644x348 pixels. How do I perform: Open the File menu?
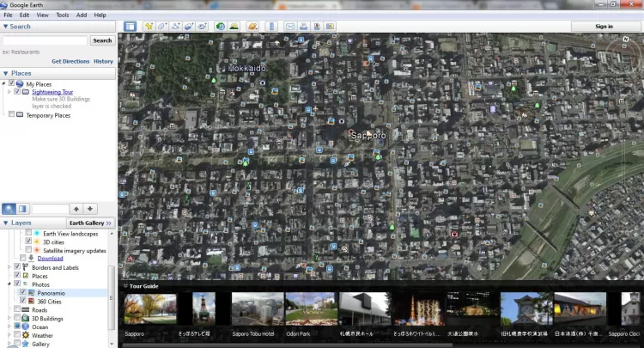8,15
